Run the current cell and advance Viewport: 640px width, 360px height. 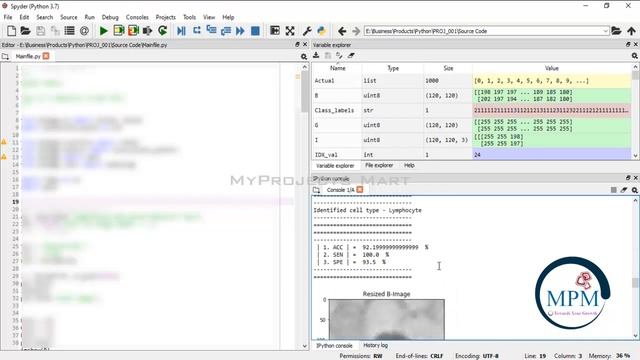(133, 31)
